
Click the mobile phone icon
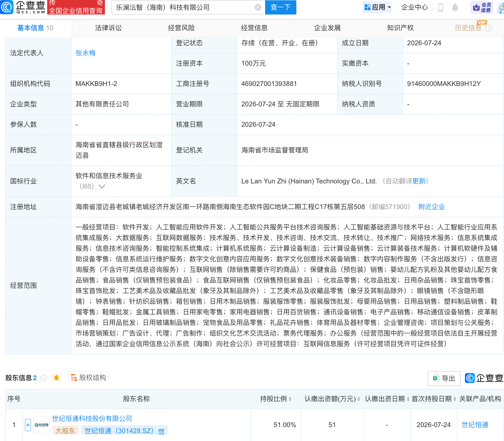click(x=441, y=8)
